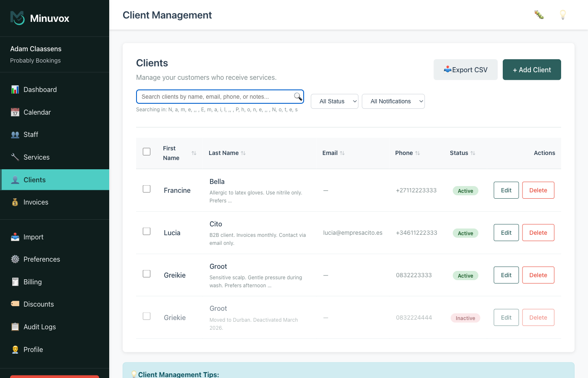Click the caterpillar icon in the header
Screen dimensions: 588x378
point(539,15)
